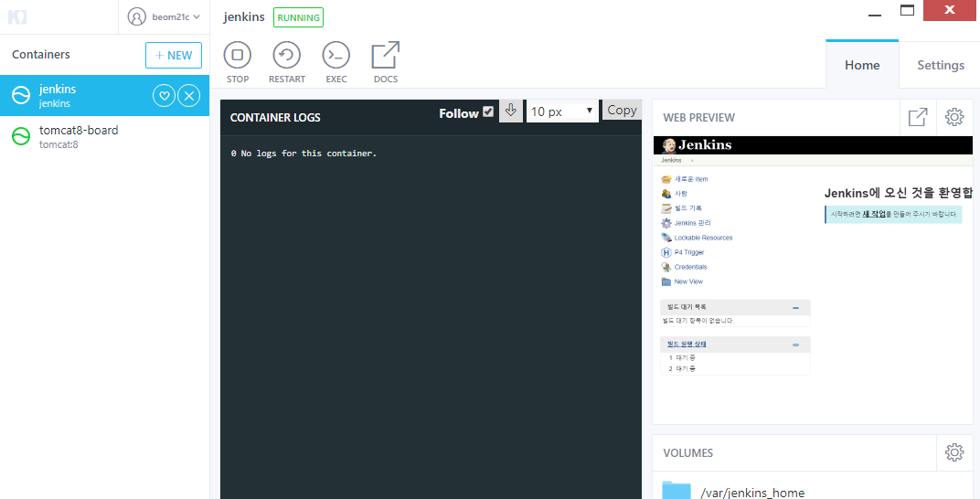980x499 pixels.
Task: Click the /var/jenkins_home volume path
Action: point(752,493)
